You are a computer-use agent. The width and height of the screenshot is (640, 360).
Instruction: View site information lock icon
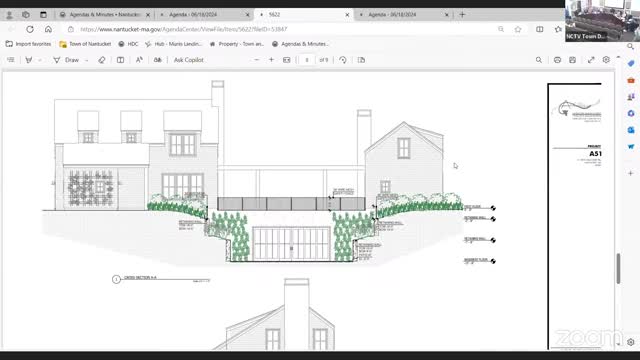click(x=71, y=29)
